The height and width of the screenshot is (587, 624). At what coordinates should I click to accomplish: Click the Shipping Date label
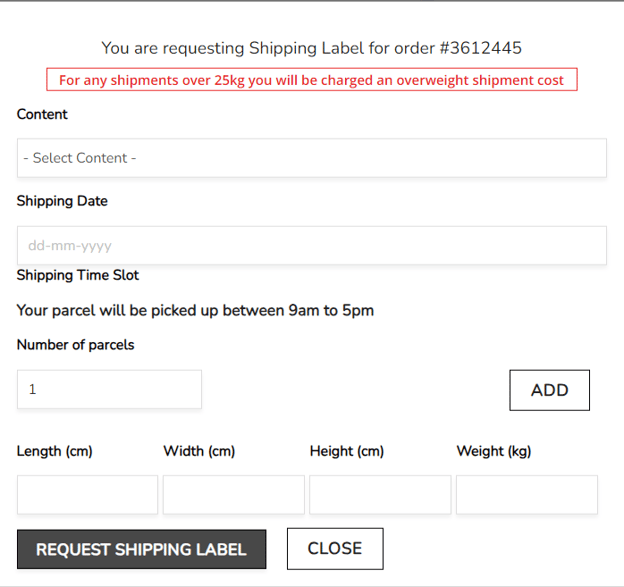62,201
